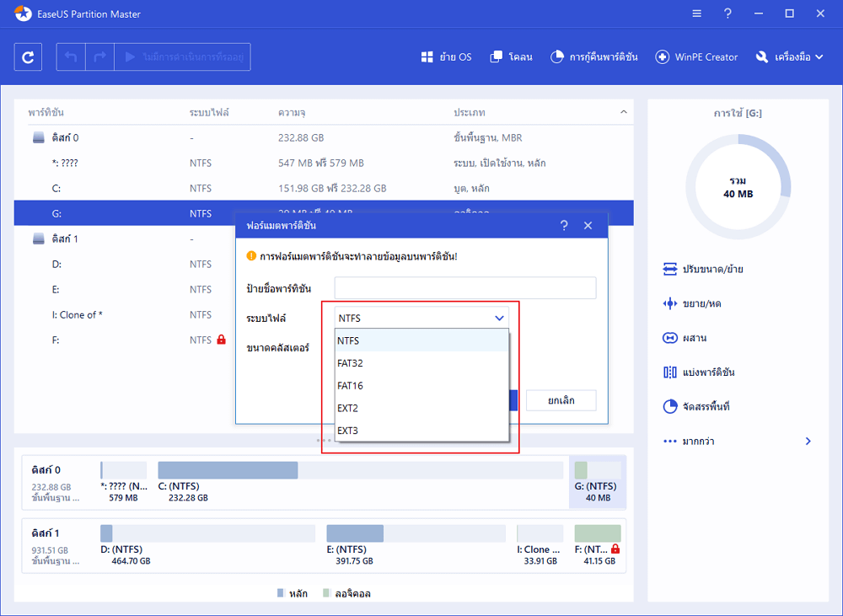Click ดิสก์ 1 label in disk map
The image size is (843, 616).
(x=46, y=533)
